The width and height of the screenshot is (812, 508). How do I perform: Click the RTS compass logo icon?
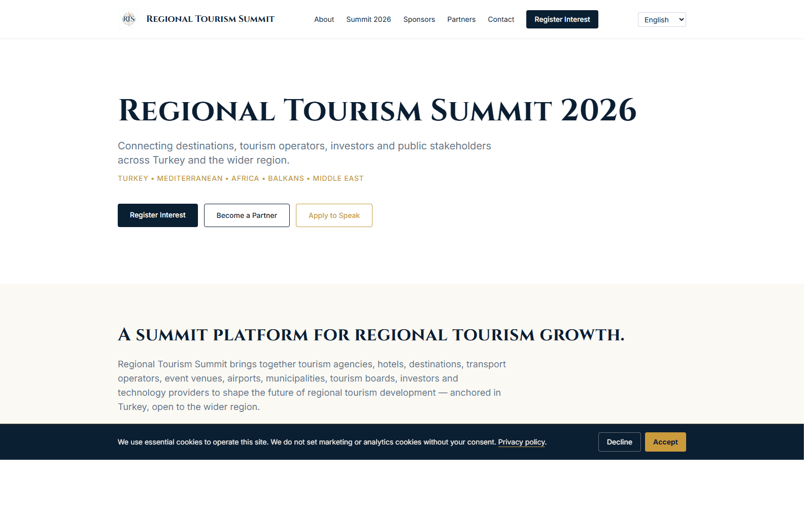pos(128,19)
